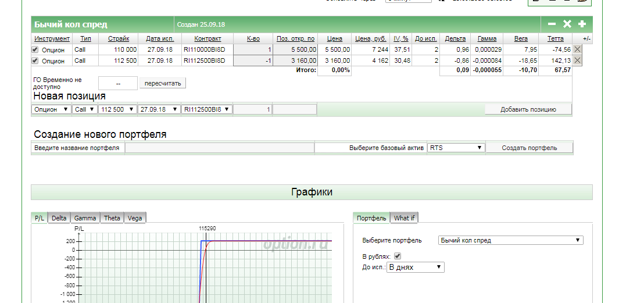
Task: Delete portfolio using the white X icon
Action: pyautogui.click(x=567, y=24)
